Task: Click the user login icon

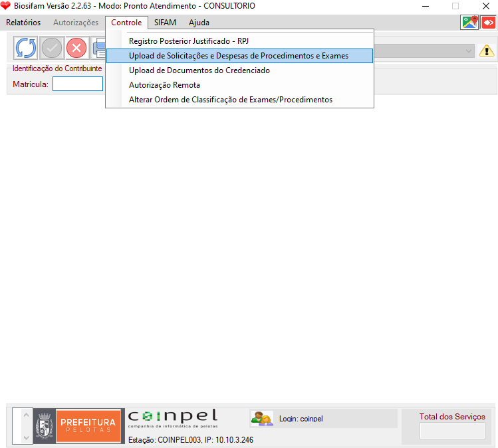Action: [262, 419]
